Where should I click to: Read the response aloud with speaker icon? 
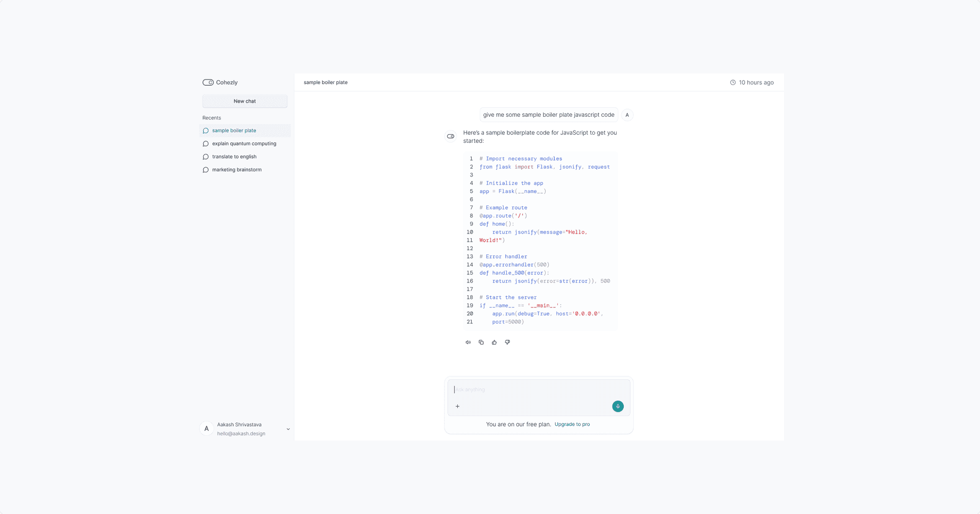click(468, 342)
